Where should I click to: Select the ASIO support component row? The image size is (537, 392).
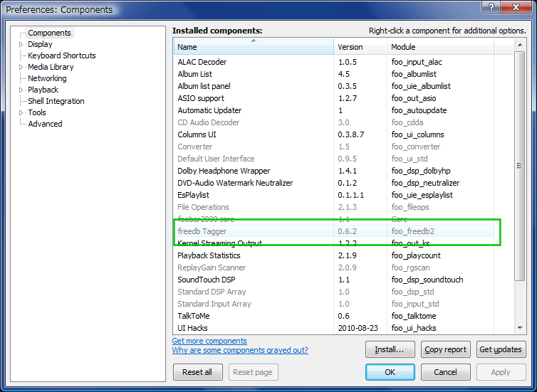pos(334,98)
